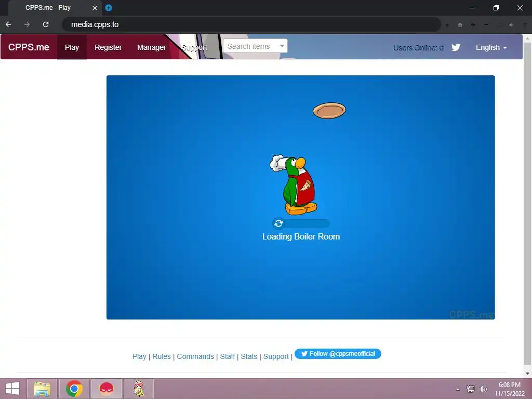
Task: Open the CPPS.me home logo link
Action: 29,47
